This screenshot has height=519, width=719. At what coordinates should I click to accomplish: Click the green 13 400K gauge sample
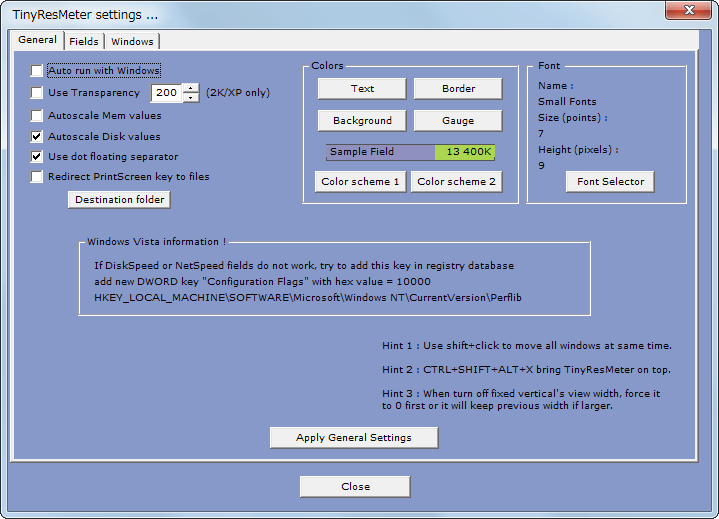[465, 152]
